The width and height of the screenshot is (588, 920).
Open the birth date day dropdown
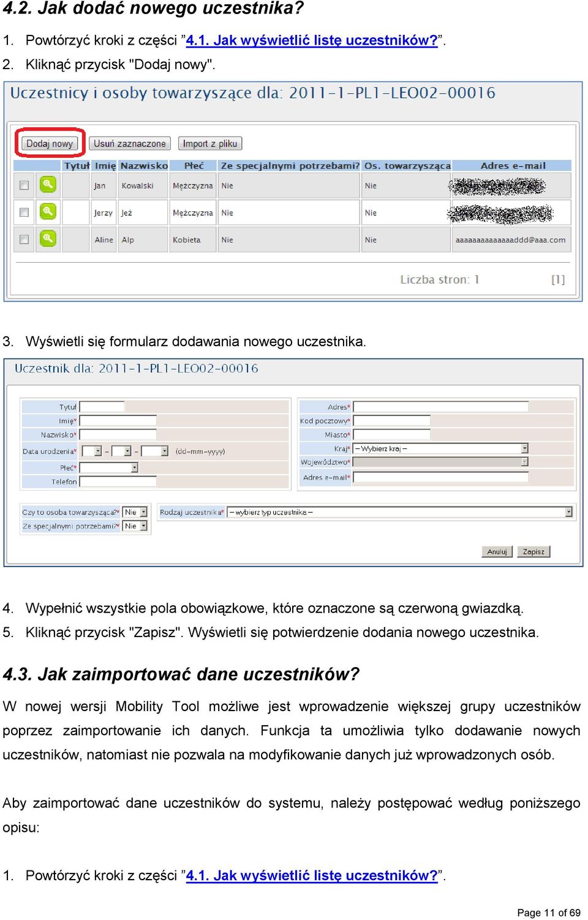coord(91,451)
